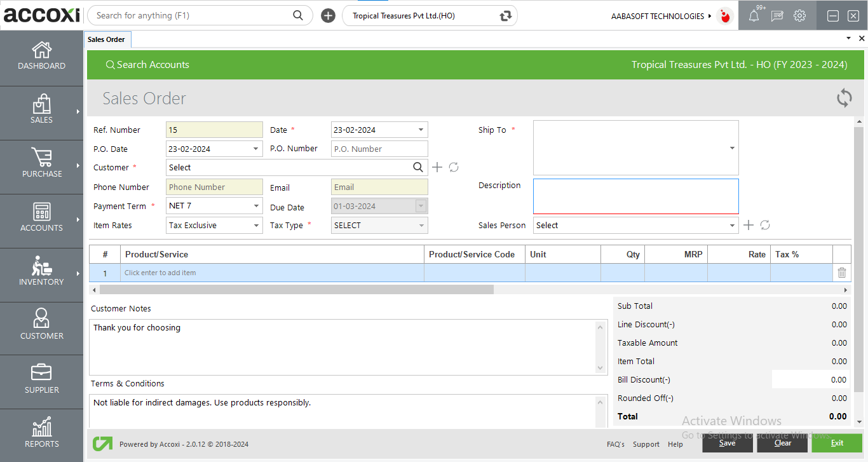The image size is (868, 462).
Task: Expand the Sales Person dropdown
Action: pyautogui.click(x=732, y=225)
